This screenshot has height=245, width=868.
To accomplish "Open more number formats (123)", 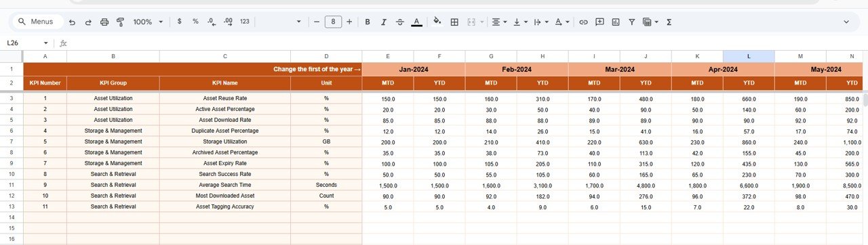I will (245, 22).
